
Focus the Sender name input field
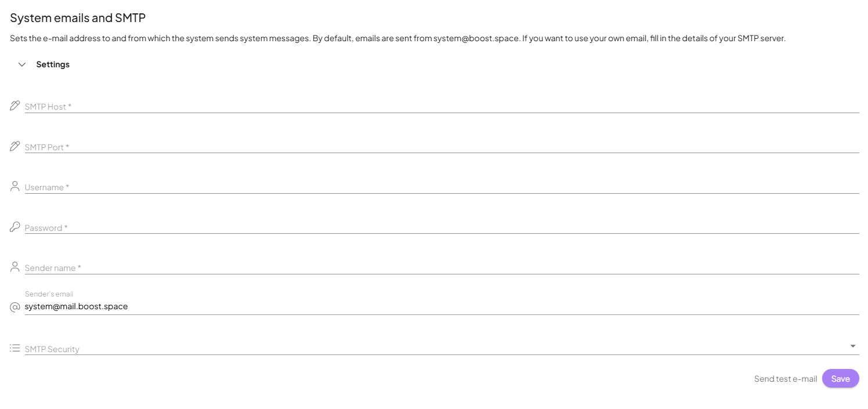(x=441, y=267)
